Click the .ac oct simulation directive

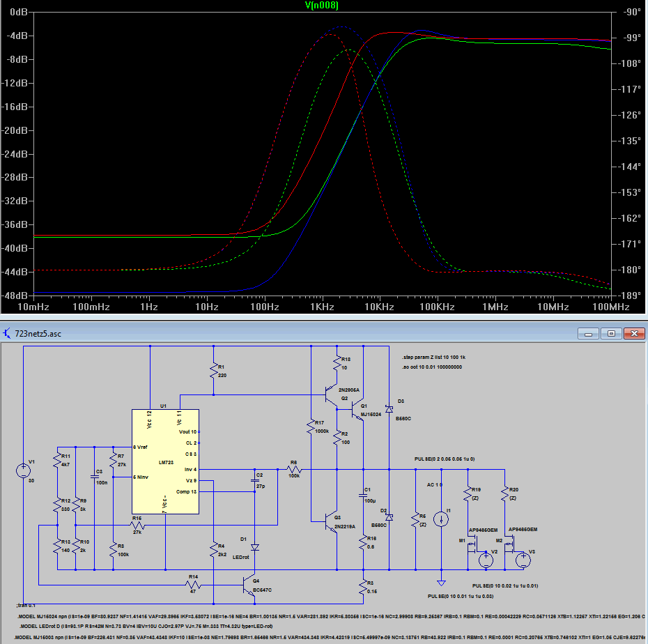tap(432, 367)
